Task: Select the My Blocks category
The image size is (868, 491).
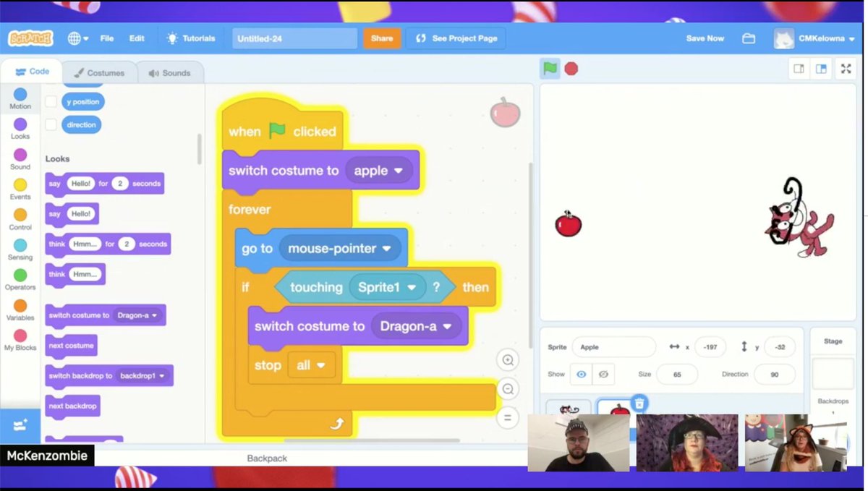Action: 20,341
